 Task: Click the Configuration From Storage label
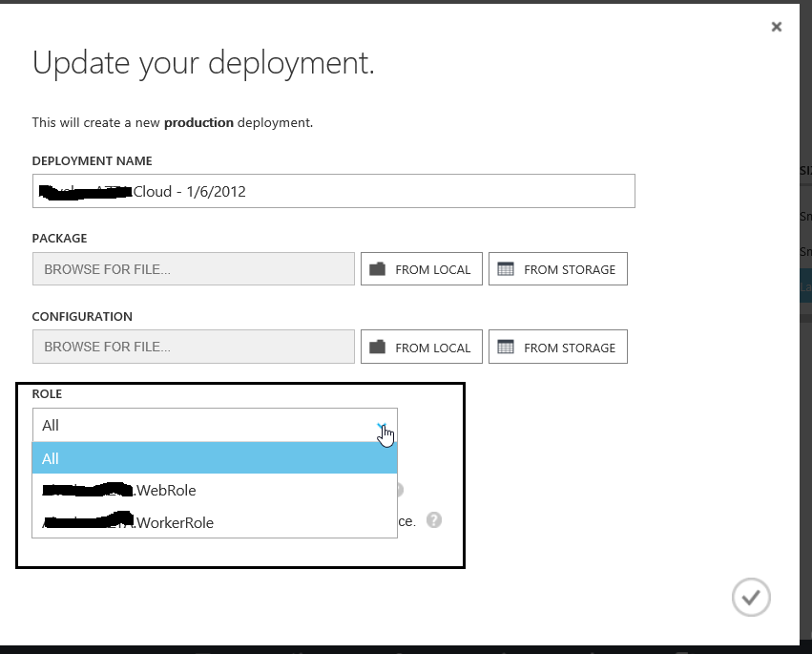(x=570, y=348)
